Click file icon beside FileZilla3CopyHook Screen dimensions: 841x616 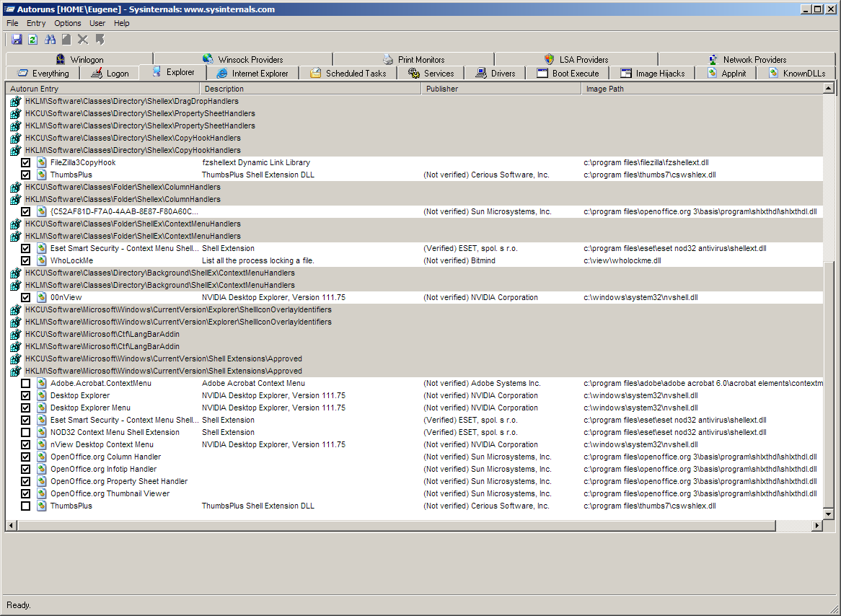pos(41,162)
